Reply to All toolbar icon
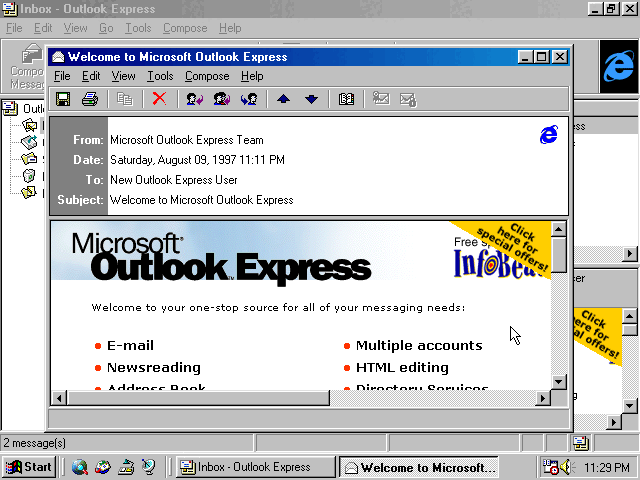Viewport: 640px width, 480px height. (222, 99)
